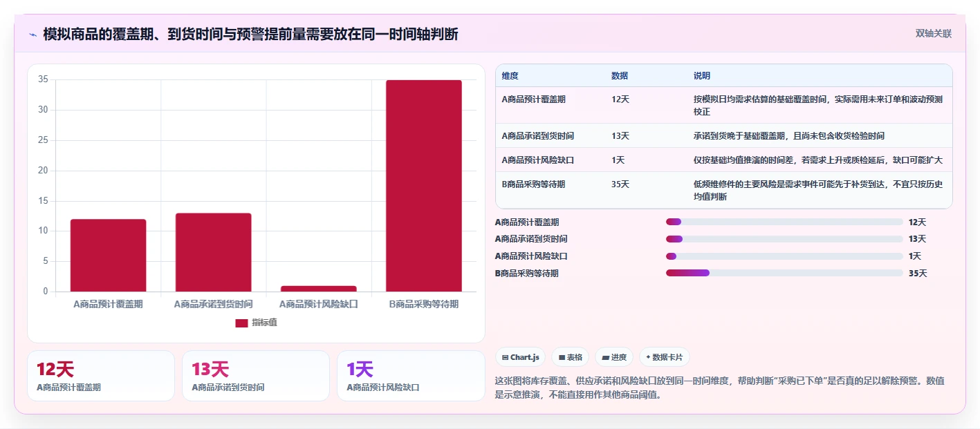Click the x-axis label B商品采购等待期

(x=423, y=304)
